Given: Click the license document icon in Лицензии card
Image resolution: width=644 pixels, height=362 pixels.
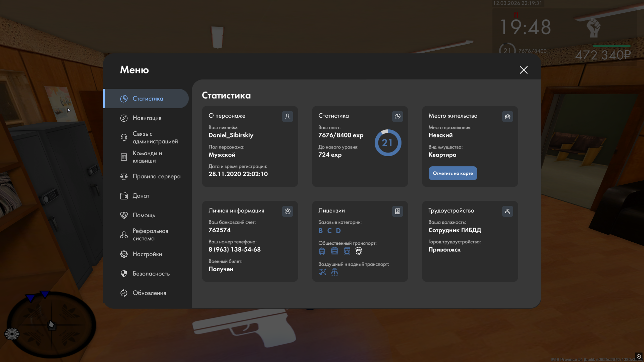Looking at the screenshot, I should pos(397,211).
